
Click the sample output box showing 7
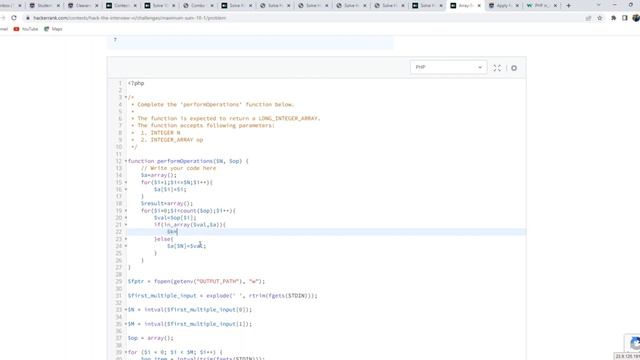pyautogui.click(x=251, y=41)
